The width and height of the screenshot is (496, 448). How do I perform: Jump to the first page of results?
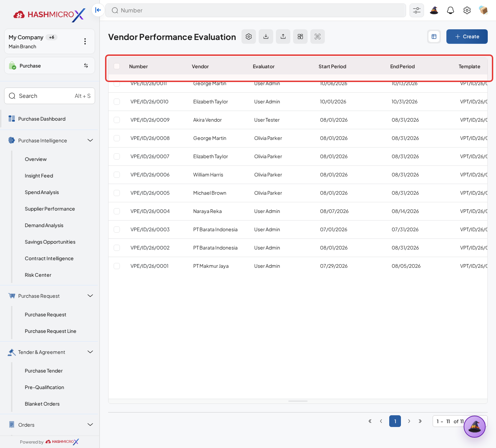click(x=370, y=421)
